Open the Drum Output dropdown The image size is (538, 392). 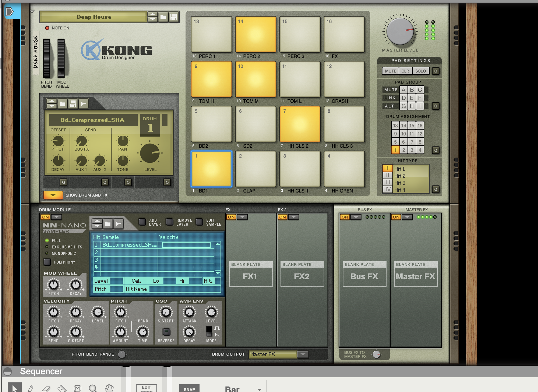click(303, 354)
